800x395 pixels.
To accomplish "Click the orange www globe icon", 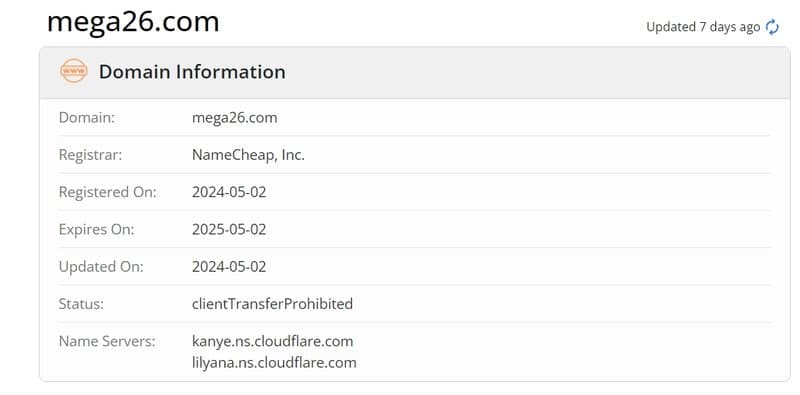I will [74, 71].
